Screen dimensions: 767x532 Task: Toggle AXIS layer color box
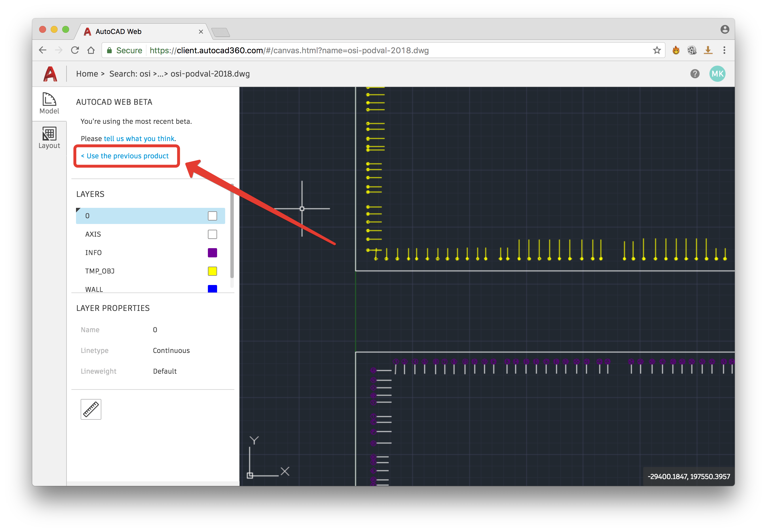pos(212,234)
